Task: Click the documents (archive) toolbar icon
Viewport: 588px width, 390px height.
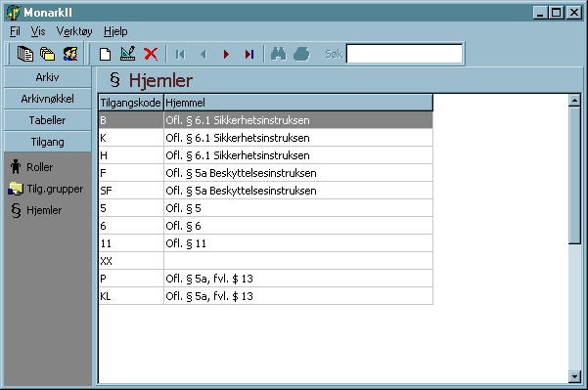Action: 25,54
